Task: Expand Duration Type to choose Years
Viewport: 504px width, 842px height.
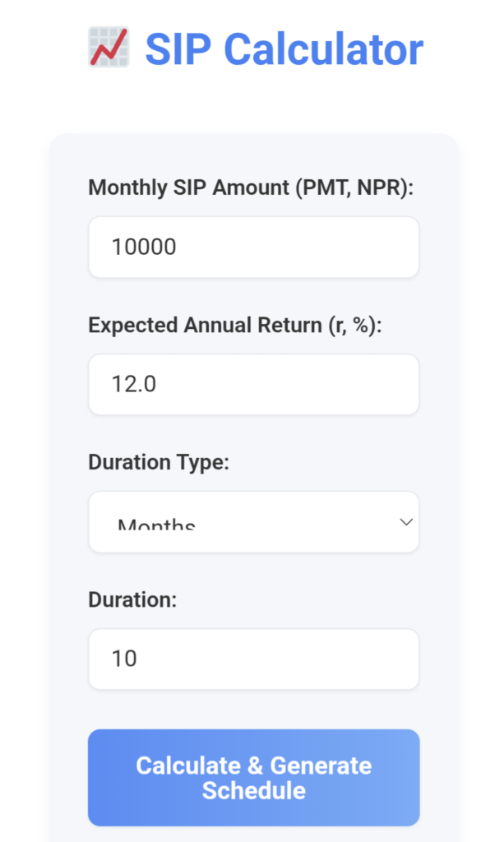Action: coord(253,521)
